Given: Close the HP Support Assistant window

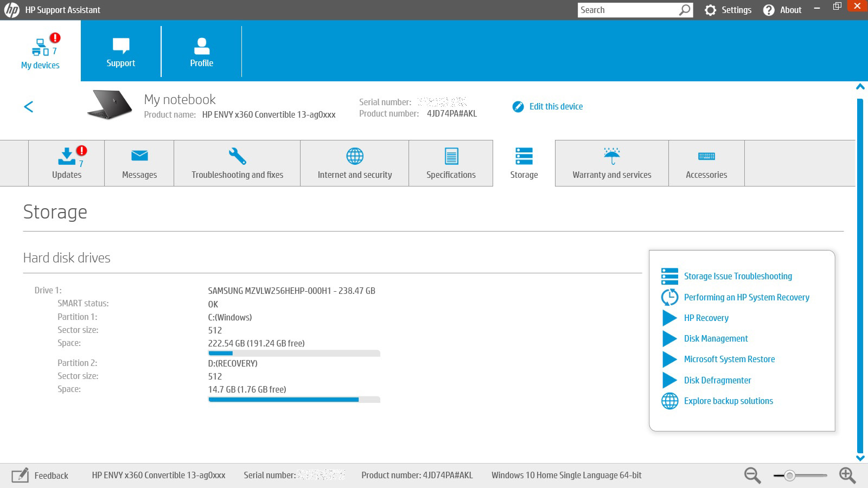Looking at the screenshot, I should [857, 6].
